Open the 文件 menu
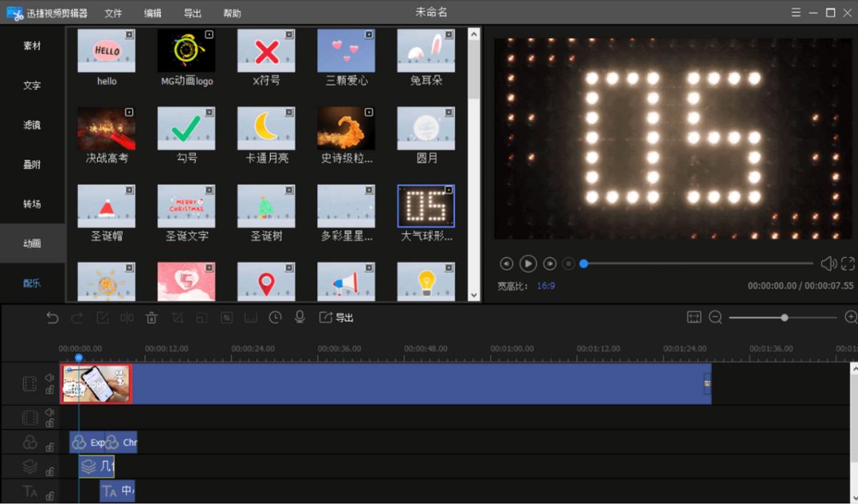Viewport: 858px width, 504px height. (113, 14)
